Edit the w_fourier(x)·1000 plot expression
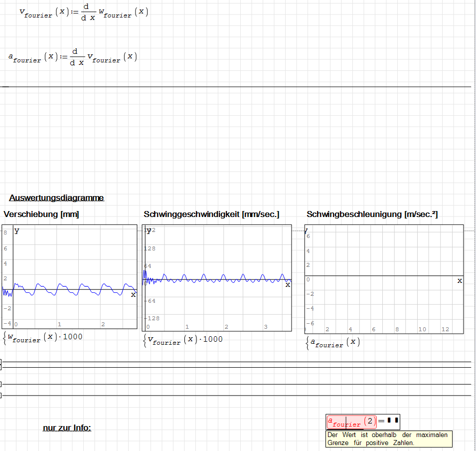476x451 pixels. (45, 338)
